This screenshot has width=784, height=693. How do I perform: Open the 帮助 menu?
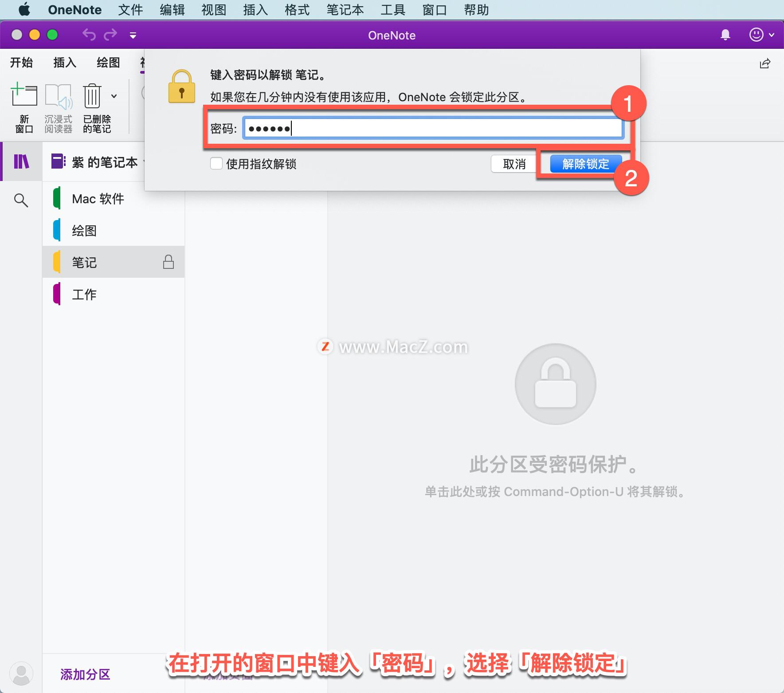pos(476,10)
